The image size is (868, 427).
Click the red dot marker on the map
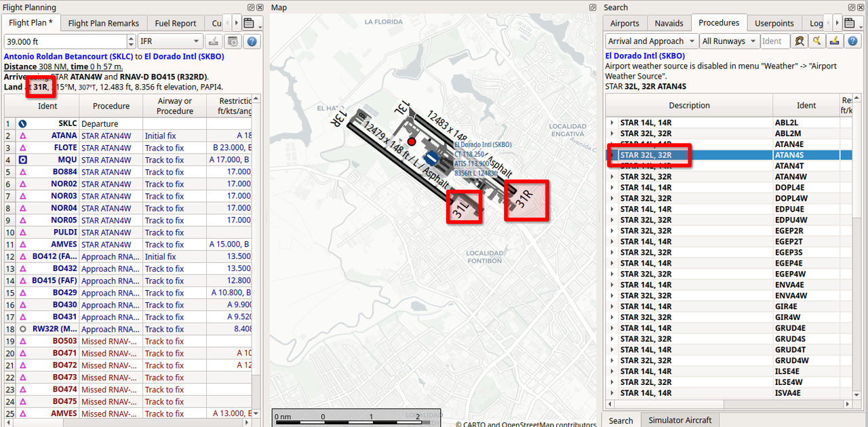[412, 142]
